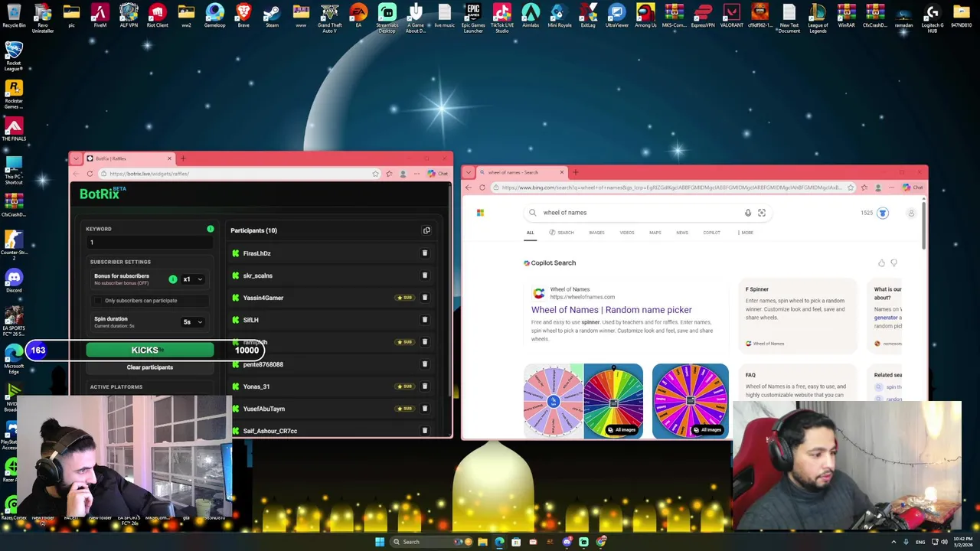Go back in Bing browser window
Viewport: 980px width, 551px height.
[469, 187]
